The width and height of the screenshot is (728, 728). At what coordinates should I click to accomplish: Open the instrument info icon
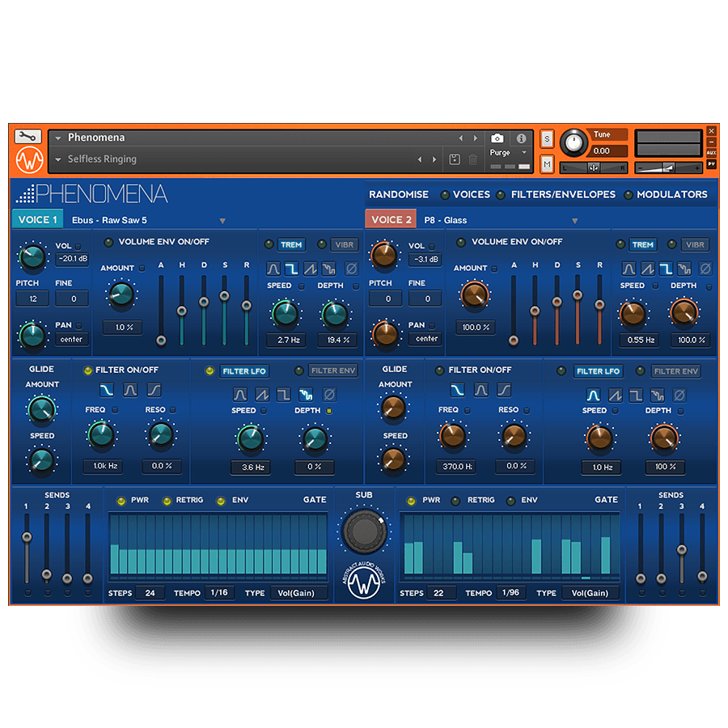tap(522, 138)
